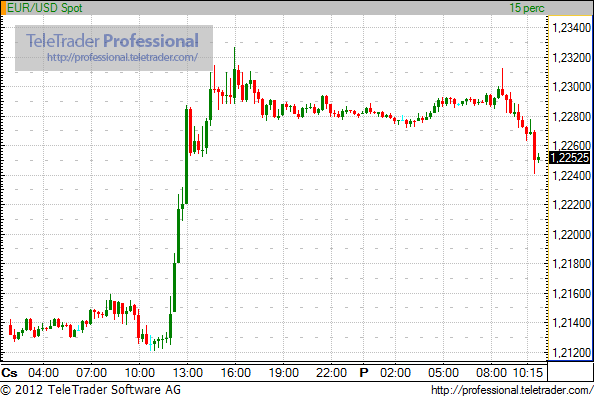Click the orange marker beside the EUR/USD title
This screenshot has width=594, height=399.
pyautogui.click(x=3, y=8)
